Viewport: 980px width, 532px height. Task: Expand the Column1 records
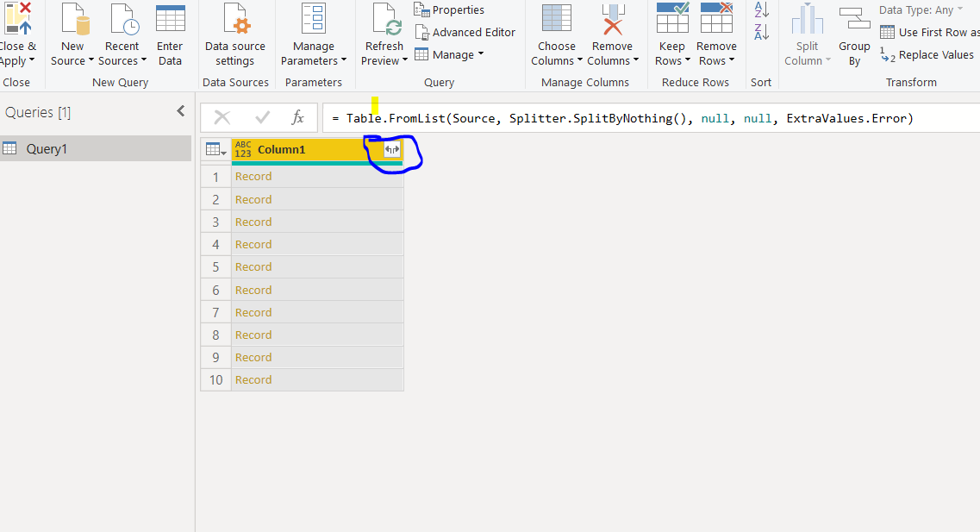[x=392, y=149]
